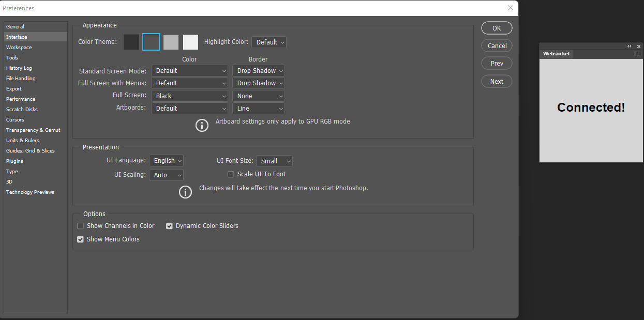Open the Highlight Color dropdown
644x320 pixels.
(268, 42)
